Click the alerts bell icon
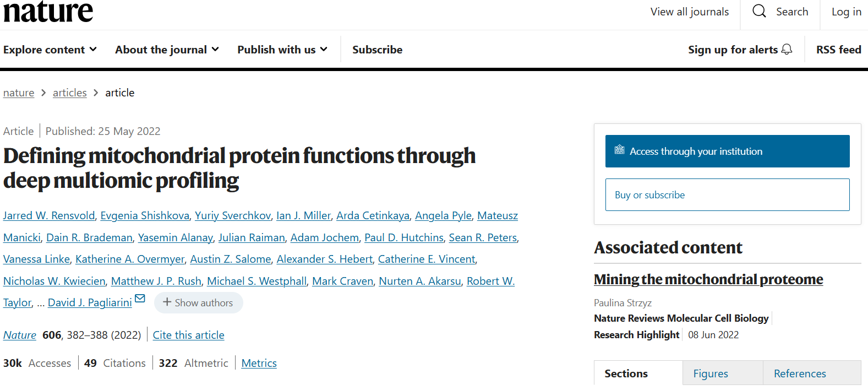This screenshot has height=390, width=868. 787,50
